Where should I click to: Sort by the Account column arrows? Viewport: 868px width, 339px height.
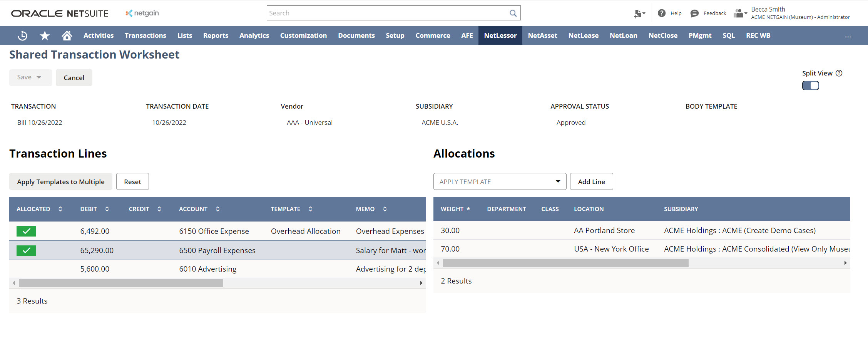pyautogui.click(x=218, y=209)
